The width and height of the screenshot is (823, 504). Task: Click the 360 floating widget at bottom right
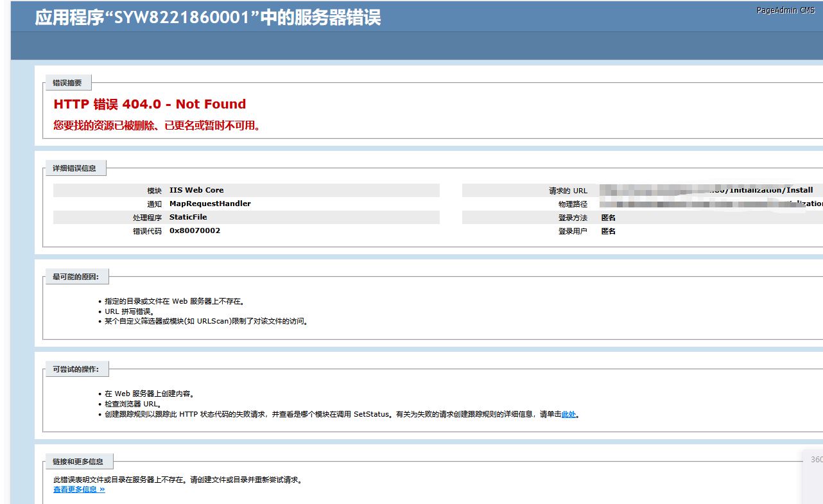815,460
